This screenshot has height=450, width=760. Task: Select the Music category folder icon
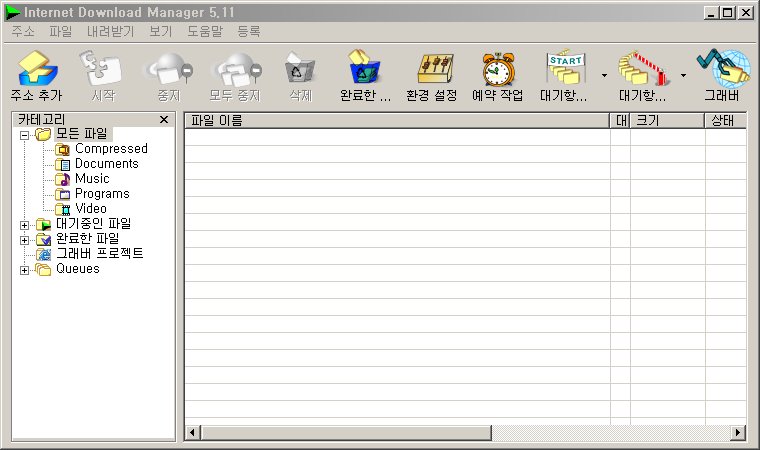point(63,179)
